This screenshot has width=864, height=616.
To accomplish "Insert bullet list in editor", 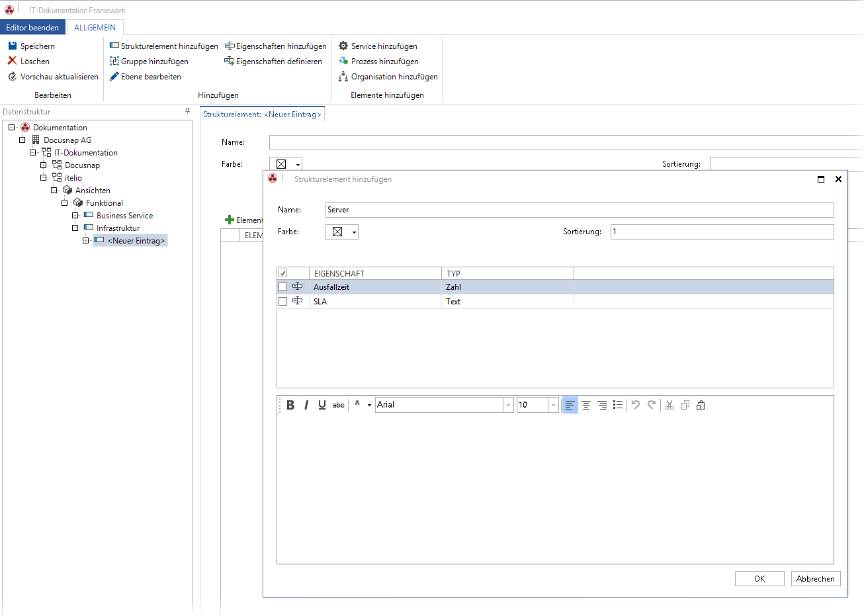I will (x=618, y=405).
